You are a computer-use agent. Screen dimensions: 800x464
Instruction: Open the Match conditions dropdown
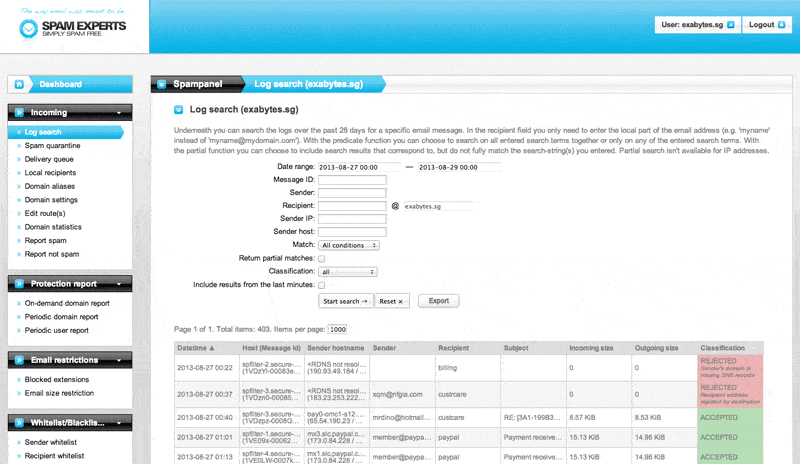pyautogui.click(x=348, y=244)
